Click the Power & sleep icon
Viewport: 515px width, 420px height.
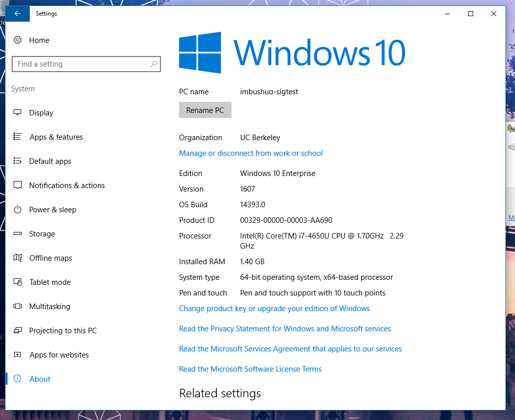[17, 209]
